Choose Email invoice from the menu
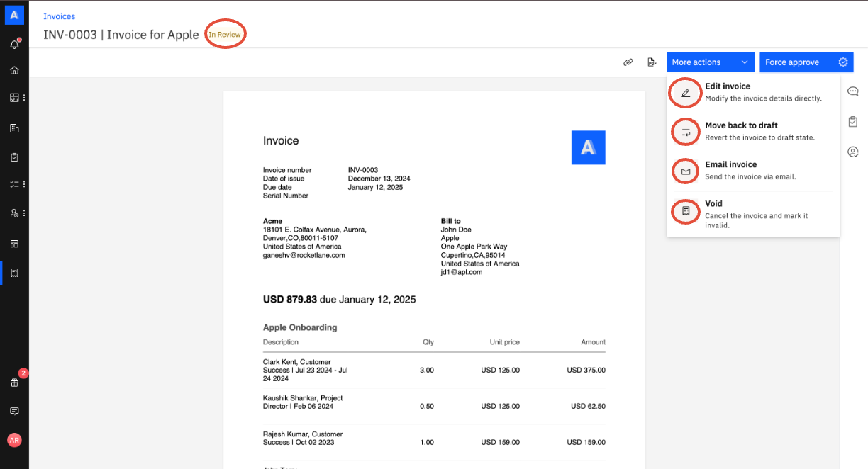Image resolution: width=868 pixels, height=469 pixels. [x=753, y=170]
